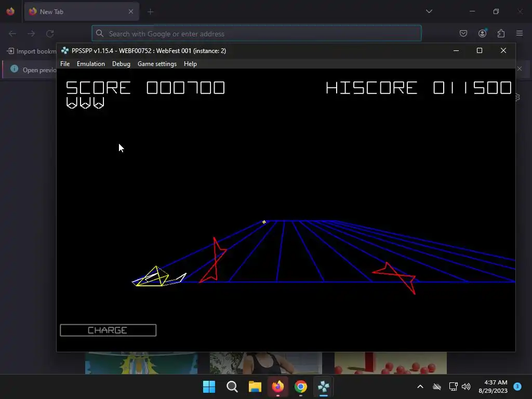Viewport: 532px width, 399px height.
Task: Open the list all tabs dropdown
Action: point(429,11)
